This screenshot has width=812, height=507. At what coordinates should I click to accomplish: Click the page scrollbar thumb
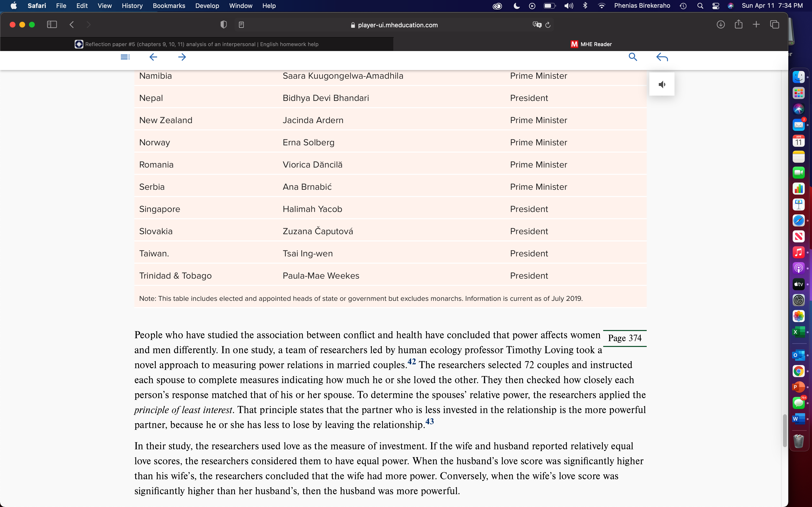tap(784, 430)
